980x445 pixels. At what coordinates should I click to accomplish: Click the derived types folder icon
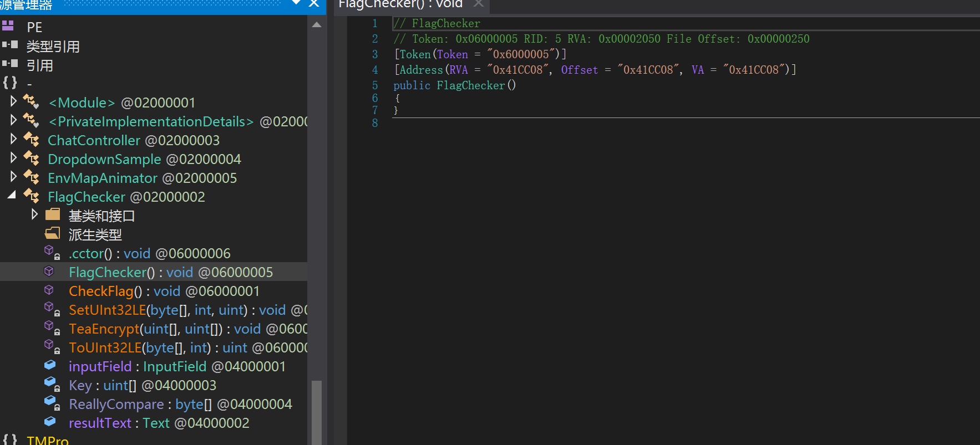[x=53, y=234]
